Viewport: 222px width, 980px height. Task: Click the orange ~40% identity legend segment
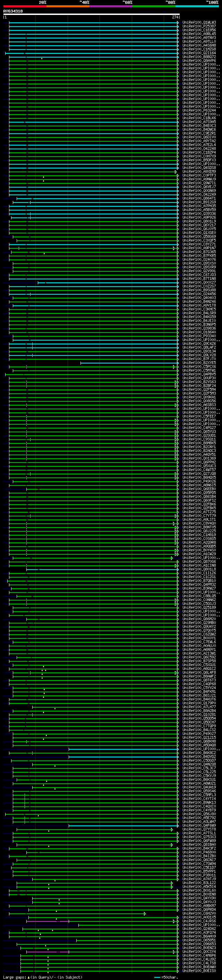pos(68,6)
